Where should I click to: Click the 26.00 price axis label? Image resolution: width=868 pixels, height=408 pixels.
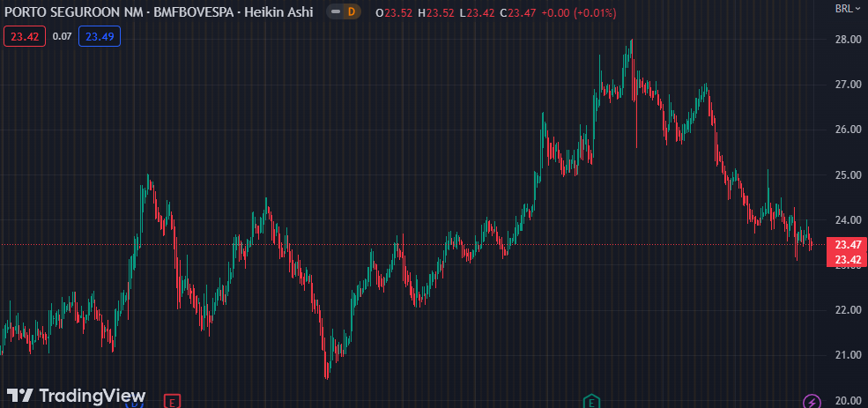(x=848, y=130)
